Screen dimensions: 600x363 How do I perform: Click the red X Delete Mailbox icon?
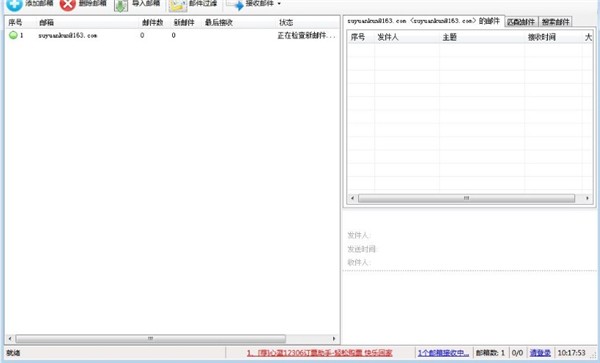point(68,4)
